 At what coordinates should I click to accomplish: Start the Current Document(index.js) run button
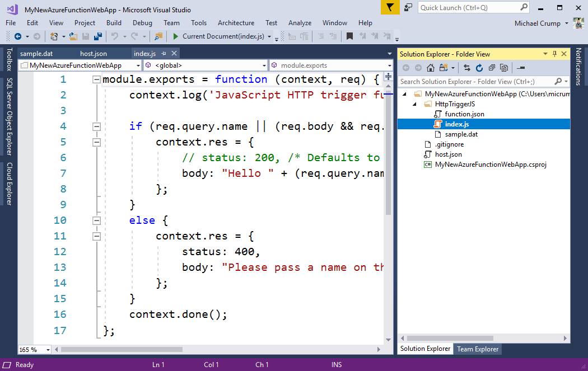point(175,36)
